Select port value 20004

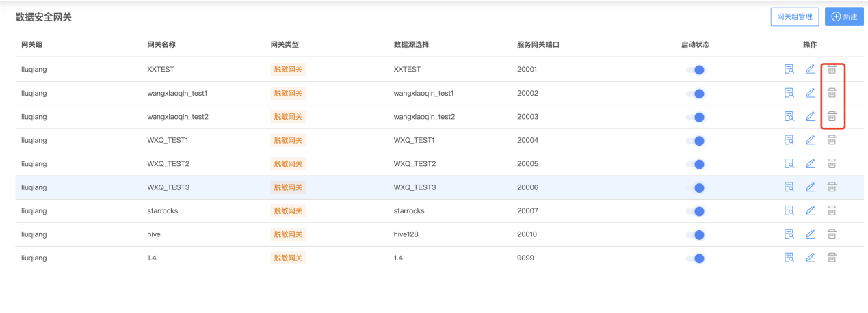(x=527, y=140)
